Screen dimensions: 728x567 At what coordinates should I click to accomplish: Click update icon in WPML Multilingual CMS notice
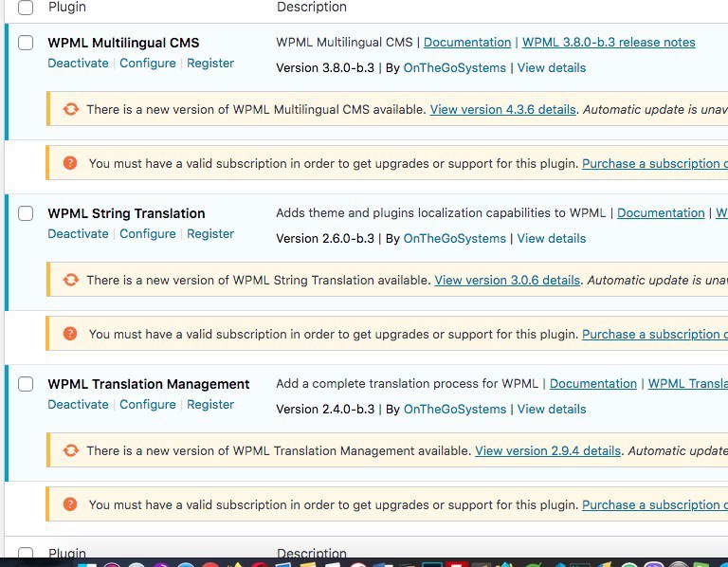click(71, 109)
